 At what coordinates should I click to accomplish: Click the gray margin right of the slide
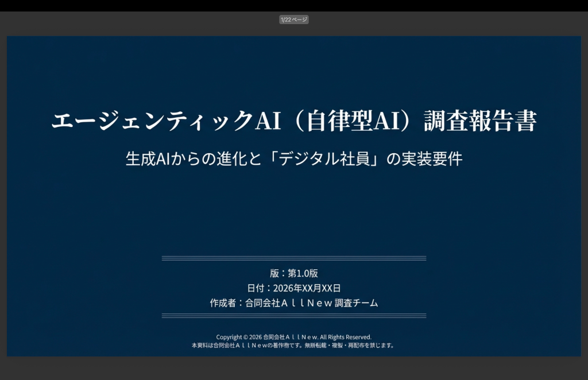point(585,195)
